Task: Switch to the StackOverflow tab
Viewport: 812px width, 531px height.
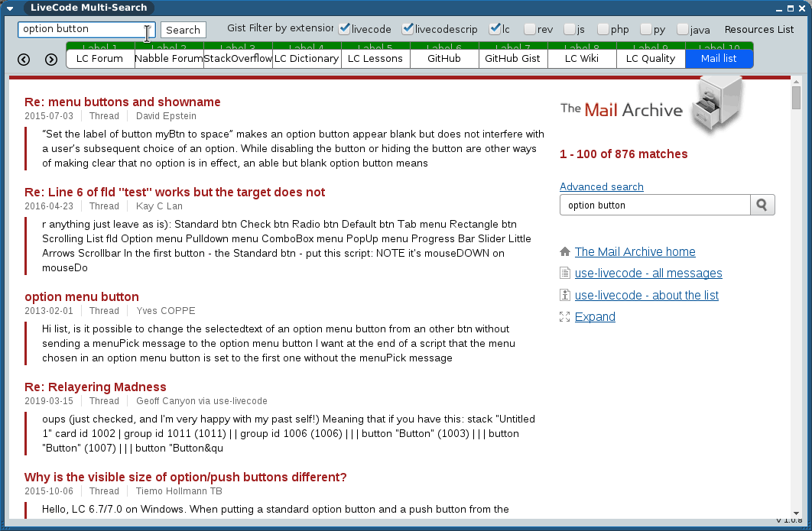Action: tap(238, 59)
